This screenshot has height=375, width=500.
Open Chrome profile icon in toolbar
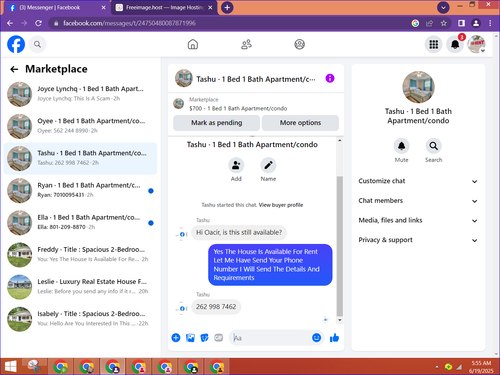click(476, 23)
